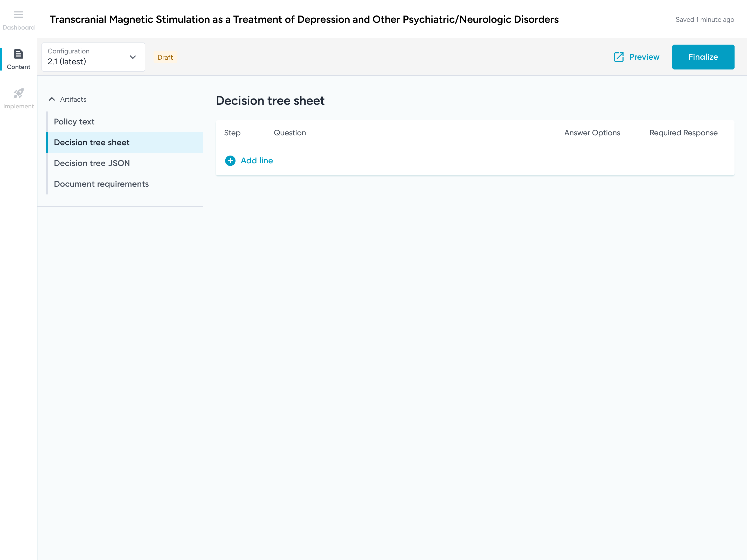Open Policy text artifact
Screen dimensions: 747x560
coord(125,122)
